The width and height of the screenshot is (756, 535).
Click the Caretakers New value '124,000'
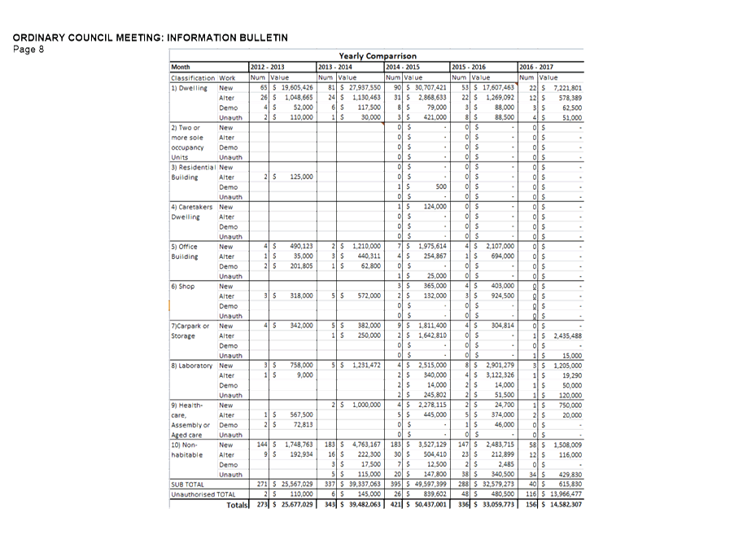point(435,207)
